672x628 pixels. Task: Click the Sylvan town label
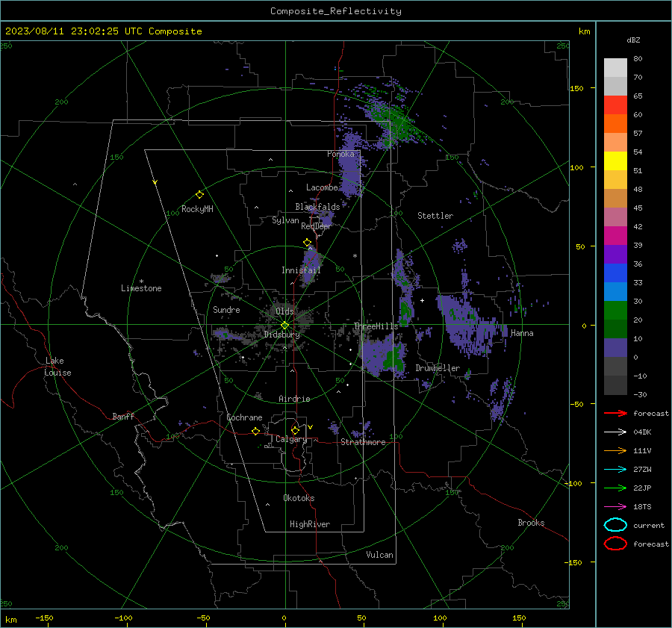(x=285, y=220)
